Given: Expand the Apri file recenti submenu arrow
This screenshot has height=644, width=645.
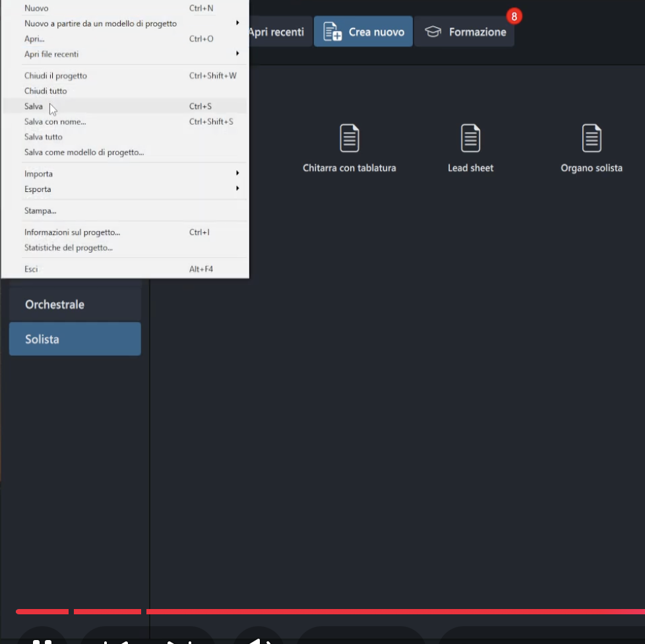Looking at the screenshot, I should click(x=237, y=54).
